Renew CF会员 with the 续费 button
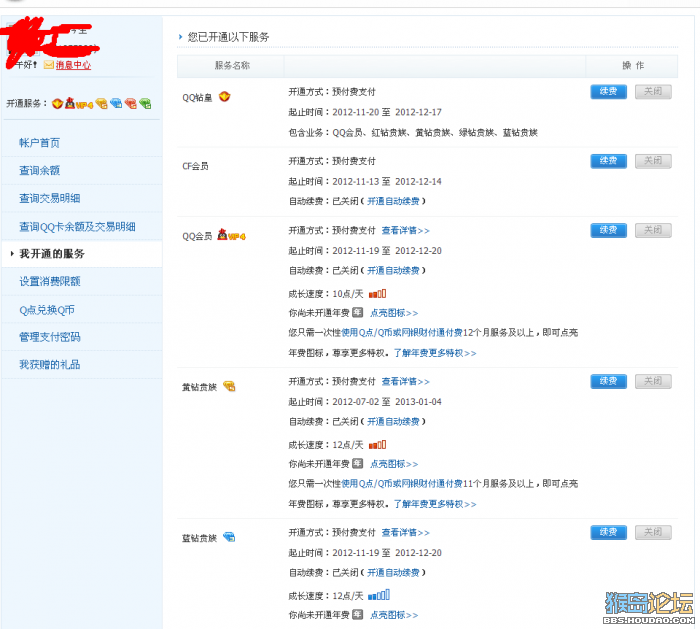 [608, 161]
